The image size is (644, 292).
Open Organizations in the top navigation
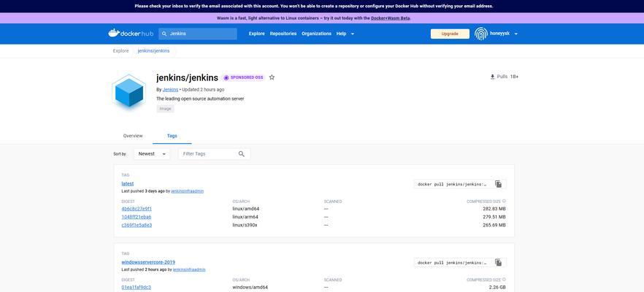click(x=316, y=34)
